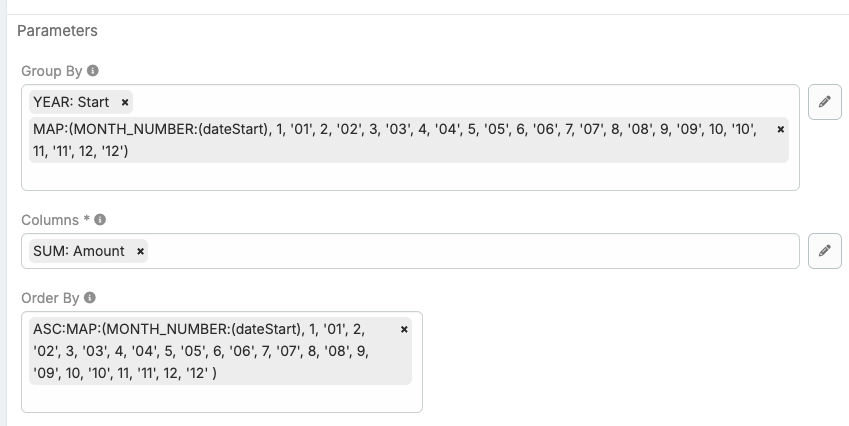Click the Group By label

51,71
